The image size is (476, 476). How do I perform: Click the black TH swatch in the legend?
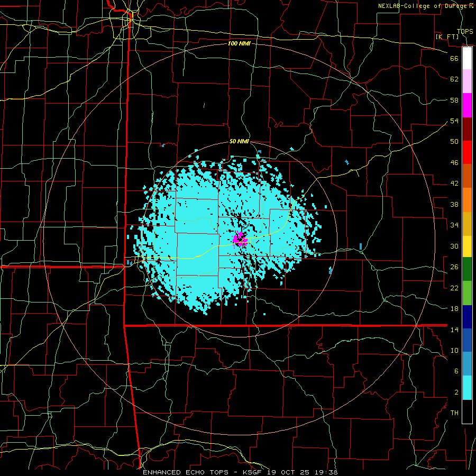click(x=467, y=411)
